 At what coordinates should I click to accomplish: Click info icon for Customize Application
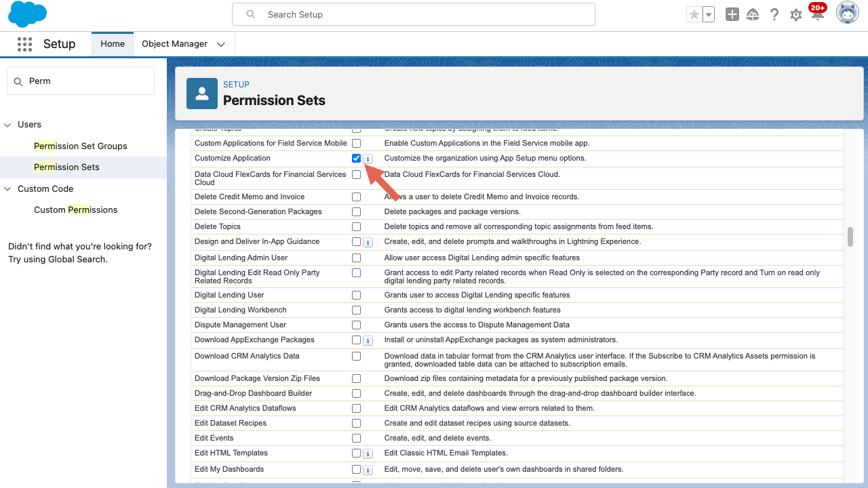[368, 159]
